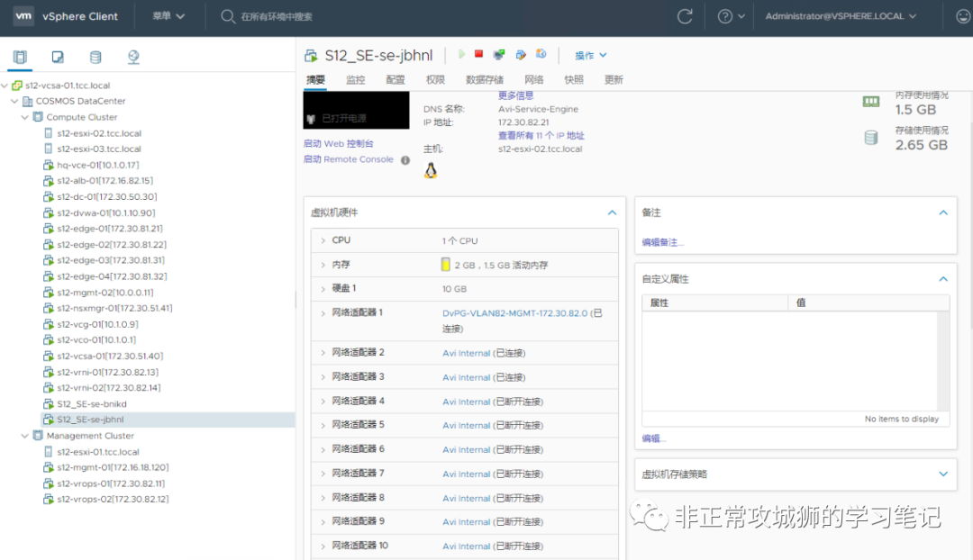
Task: Click the host icon for s12-esxi-02.tcc.local
Action: [49, 132]
